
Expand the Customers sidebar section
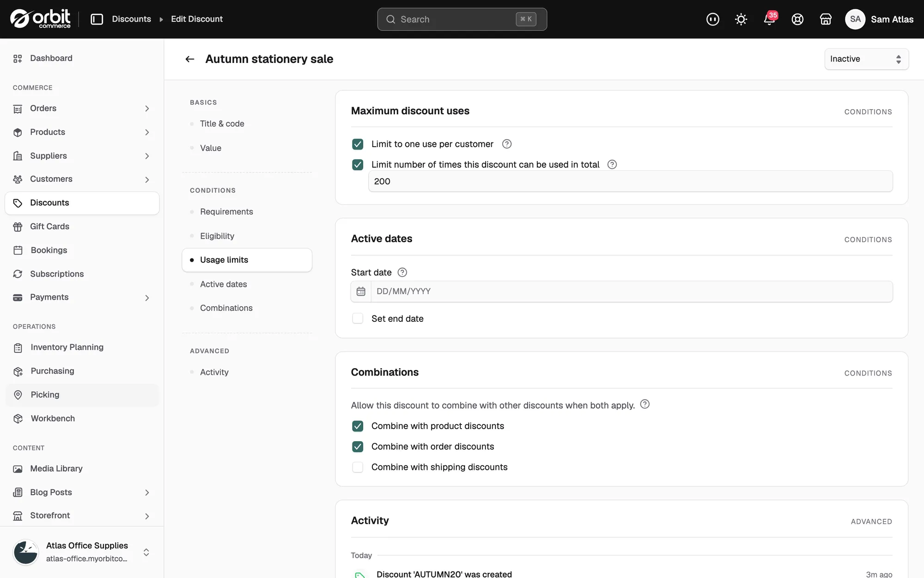click(147, 179)
